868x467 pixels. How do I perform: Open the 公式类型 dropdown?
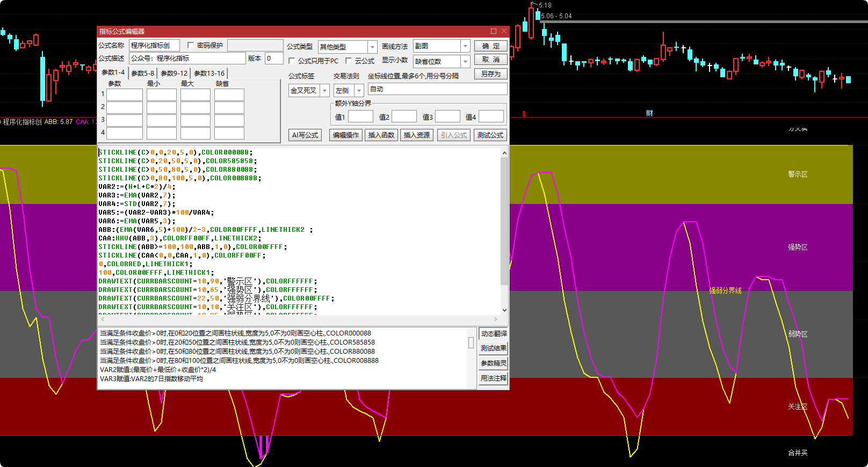coord(372,47)
